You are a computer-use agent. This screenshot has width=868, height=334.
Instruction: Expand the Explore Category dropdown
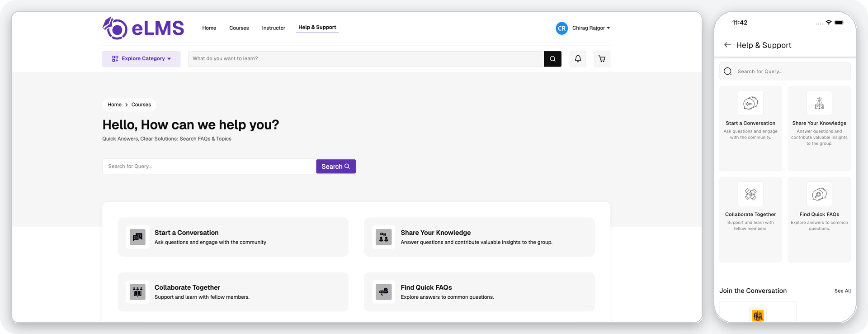[x=142, y=59]
